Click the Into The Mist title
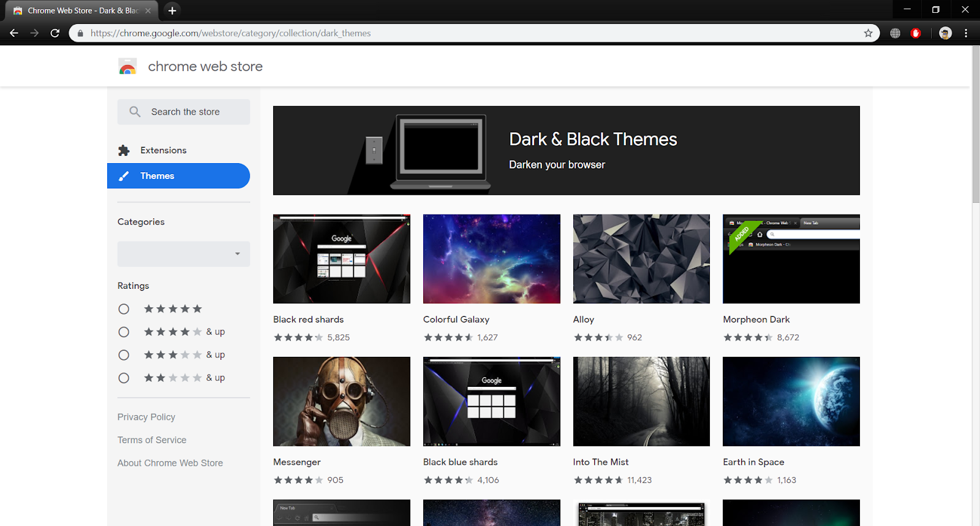 (601, 462)
